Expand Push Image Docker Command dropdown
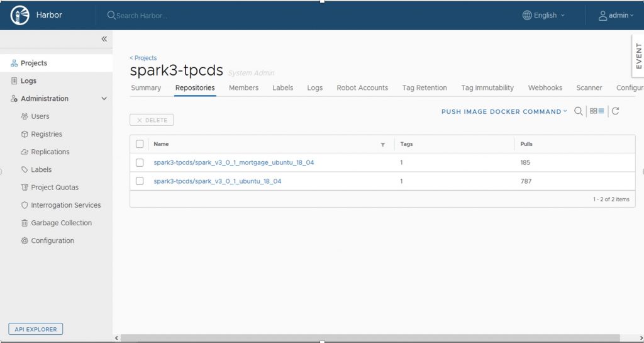Screen dimensions: 644x343 point(504,112)
